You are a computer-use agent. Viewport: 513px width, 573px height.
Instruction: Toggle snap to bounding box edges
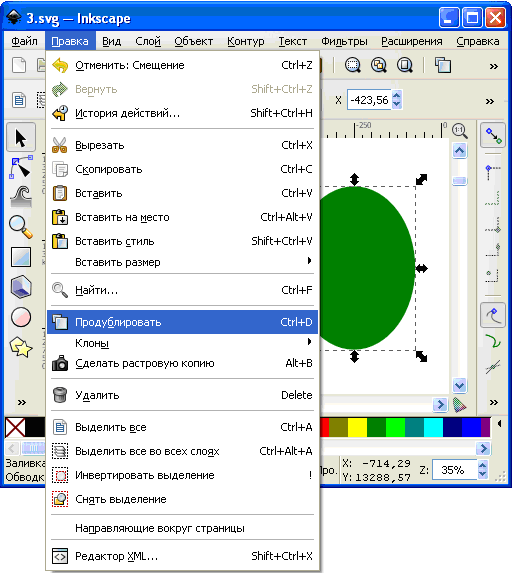(x=493, y=199)
